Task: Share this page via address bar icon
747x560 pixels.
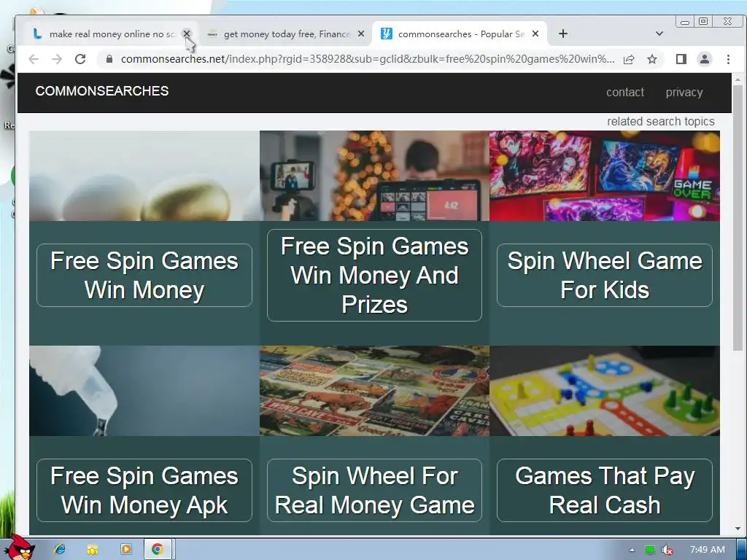Action: point(629,59)
